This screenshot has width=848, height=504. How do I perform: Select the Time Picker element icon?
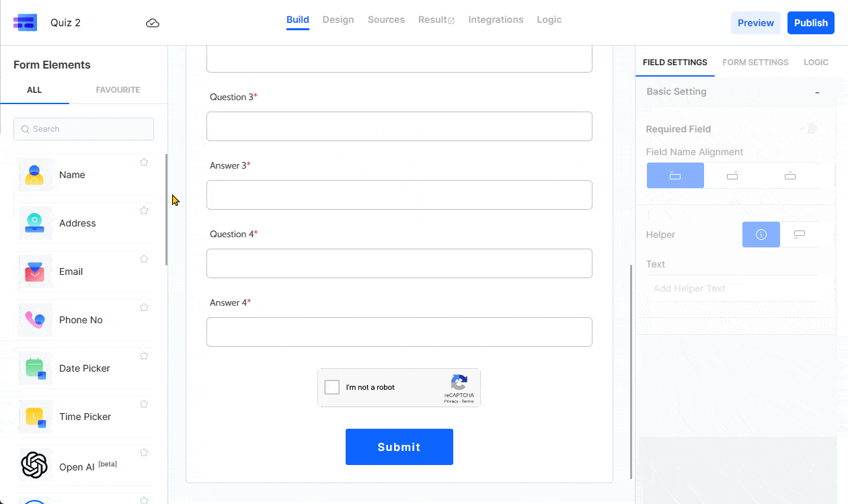[x=36, y=416]
